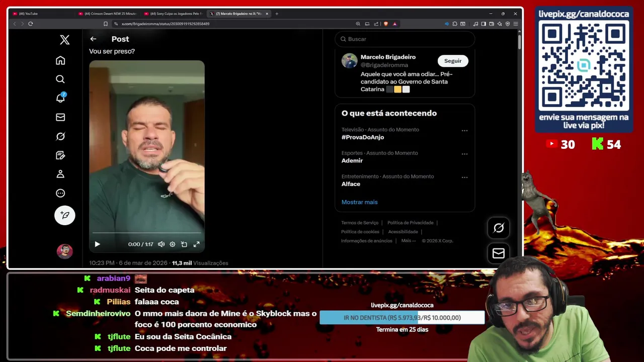Expand the Mais footer menu
644x362 pixels.
[409, 241]
